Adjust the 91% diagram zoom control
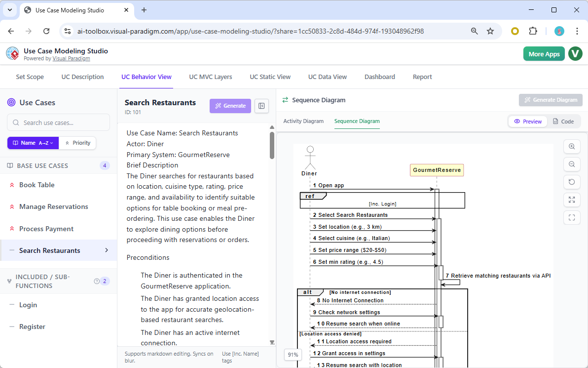This screenshot has width=588, height=368. [x=293, y=354]
